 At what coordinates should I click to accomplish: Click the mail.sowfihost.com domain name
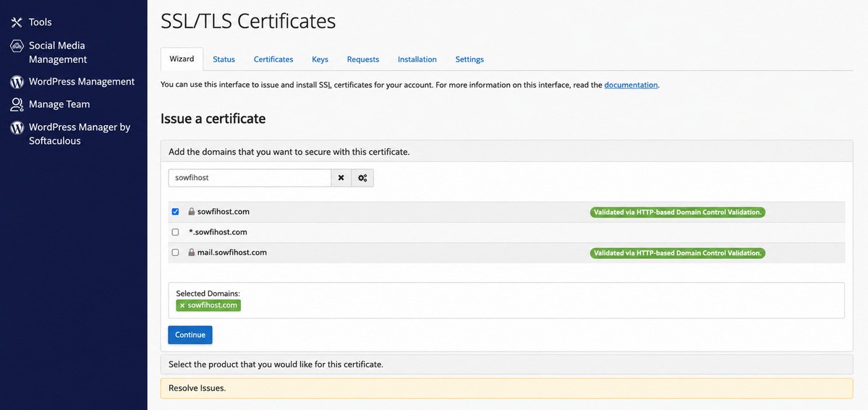click(232, 252)
